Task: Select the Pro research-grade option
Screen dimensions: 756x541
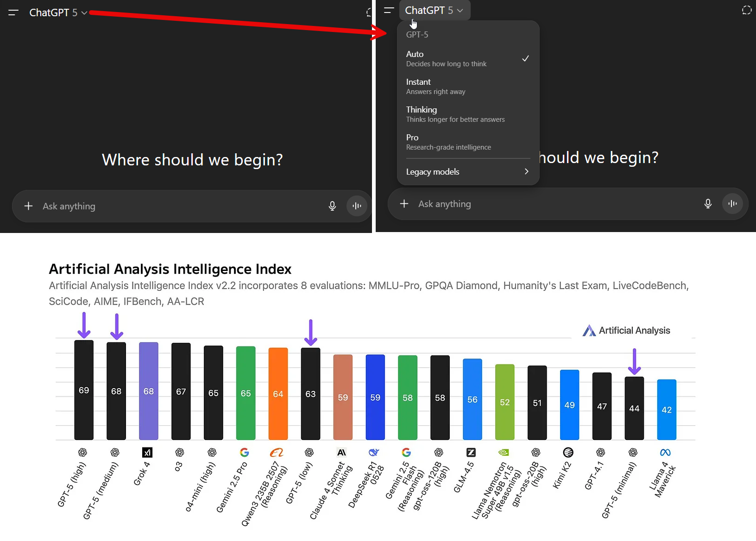Action: tap(468, 142)
